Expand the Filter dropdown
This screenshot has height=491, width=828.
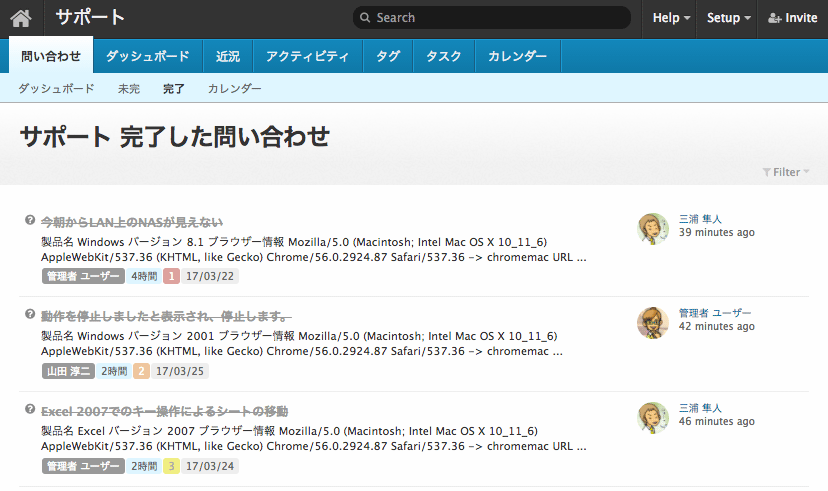(x=786, y=172)
